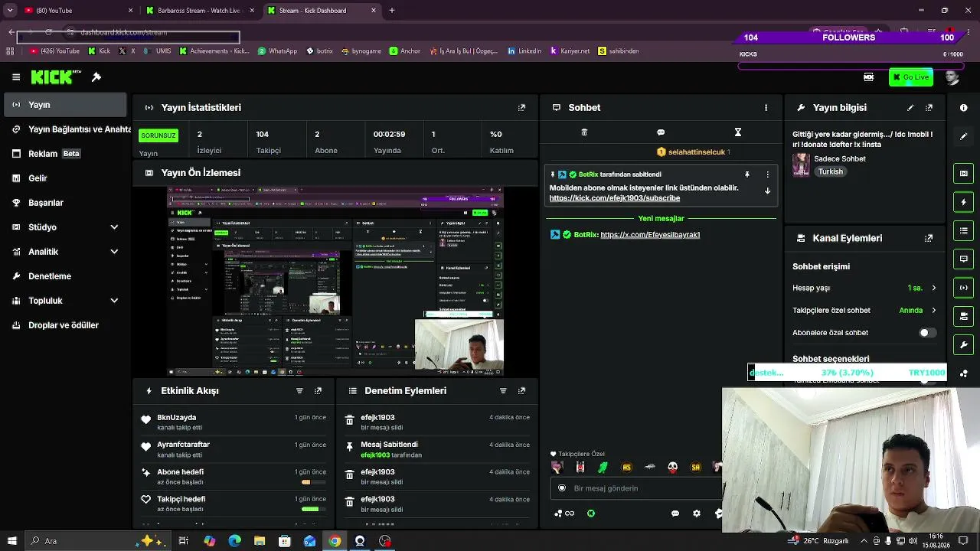Toggle the stream stats widget in the right sidebar

tap(964, 288)
